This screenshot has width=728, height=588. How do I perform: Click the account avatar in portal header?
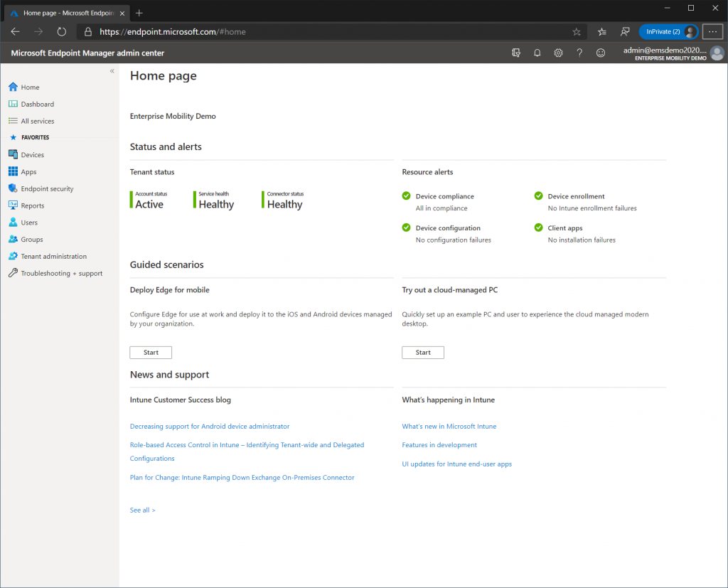[x=717, y=53]
